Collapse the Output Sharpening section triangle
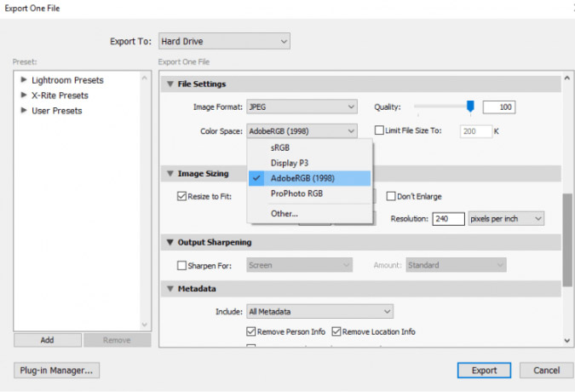 169,243
